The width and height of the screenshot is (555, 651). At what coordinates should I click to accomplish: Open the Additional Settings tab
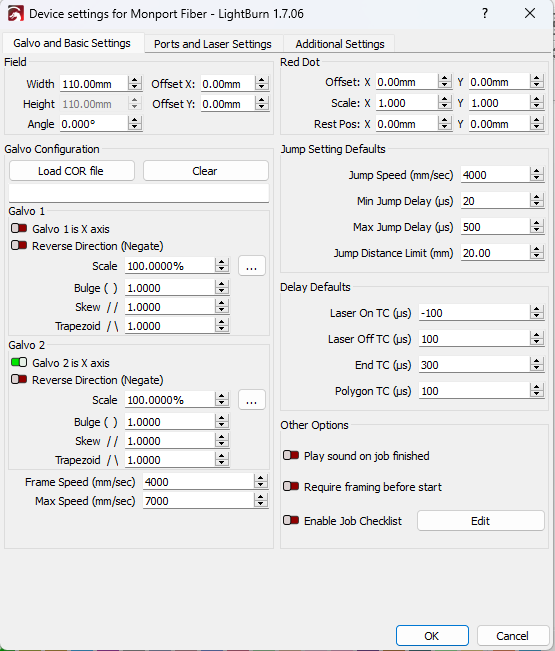coord(340,44)
